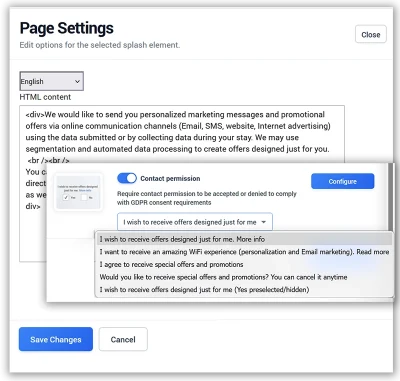
Task: Select 'I wish to receive offers... More info' option
Action: [245, 239]
